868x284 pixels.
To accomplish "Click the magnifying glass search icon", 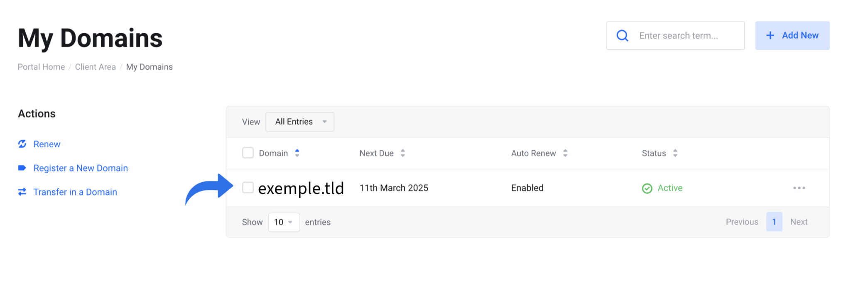I will [x=622, y=36].
